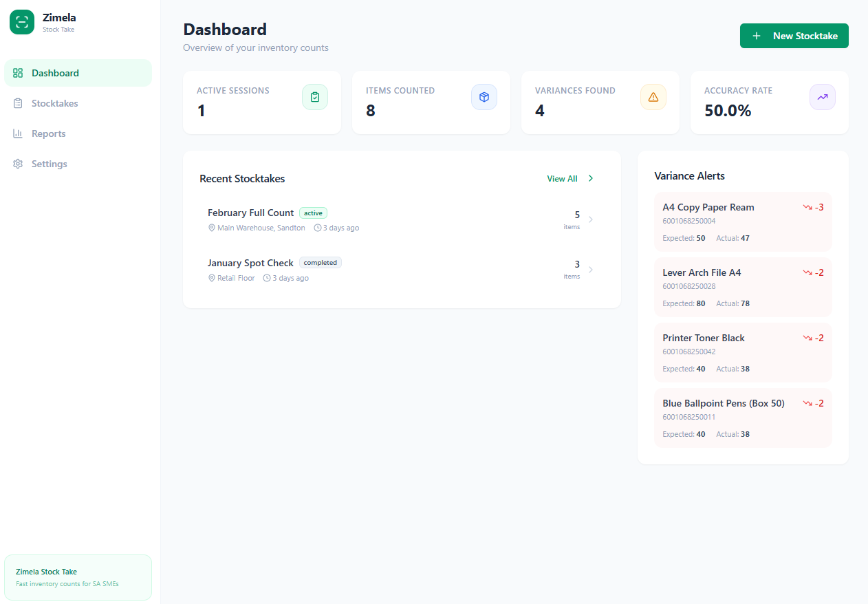
Task: Click the Settings gear icon in sidebar
Action: (x=18, y=164)
